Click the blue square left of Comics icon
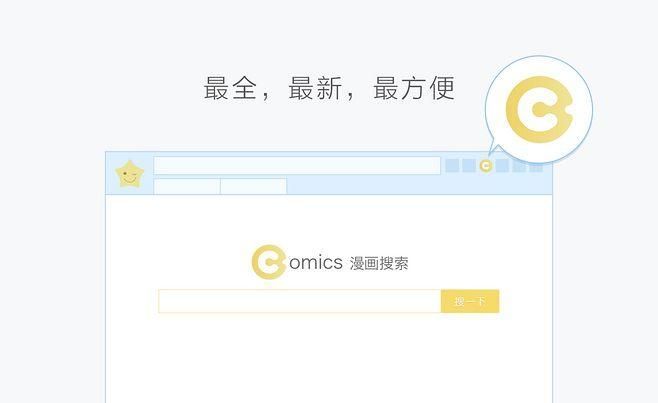 [x=469, y=166]
